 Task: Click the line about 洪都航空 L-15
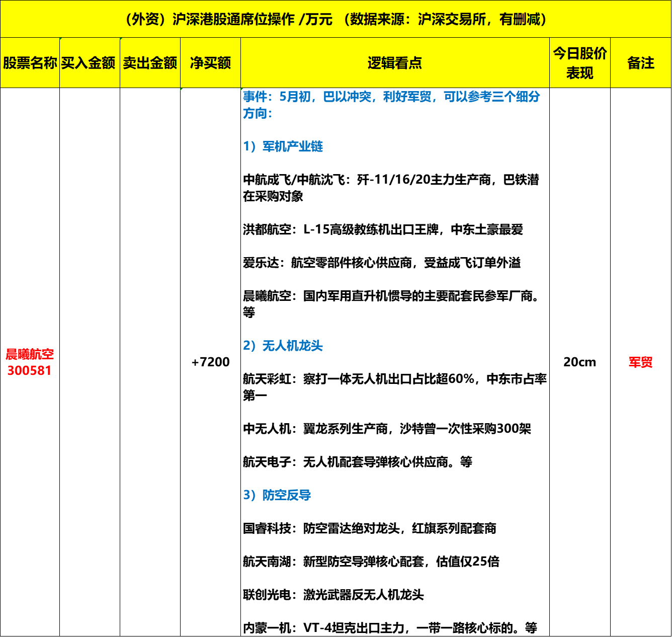coord(383,229)
